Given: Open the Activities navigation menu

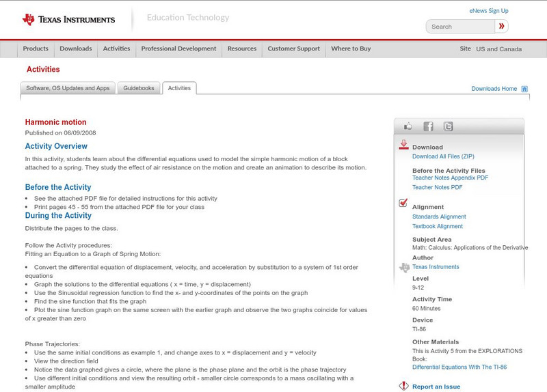Looking at the screenshot, I should (x=116, y=48).
